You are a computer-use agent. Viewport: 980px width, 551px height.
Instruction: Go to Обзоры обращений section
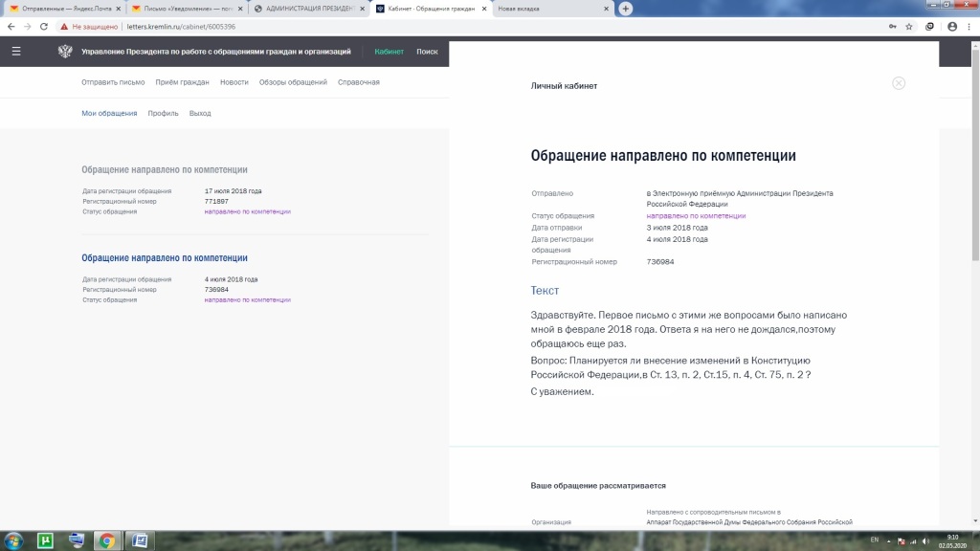tap(293, 82)
